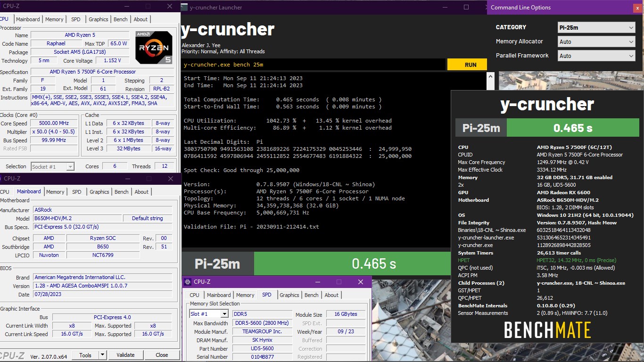Click the Module Size value 16 GBytes

pyautogui.click(x=346, y=314)
